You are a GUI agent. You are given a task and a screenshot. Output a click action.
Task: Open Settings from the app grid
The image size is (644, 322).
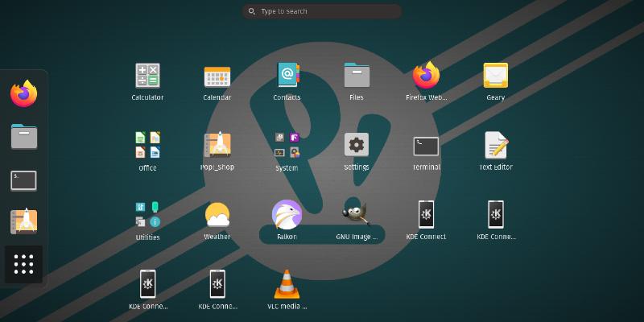[356, 146]
